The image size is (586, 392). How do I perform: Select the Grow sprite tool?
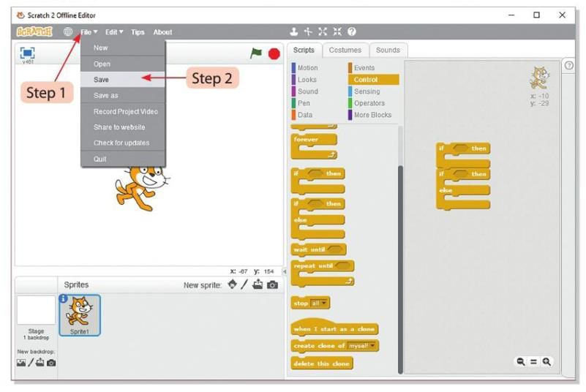click(323, 31)
